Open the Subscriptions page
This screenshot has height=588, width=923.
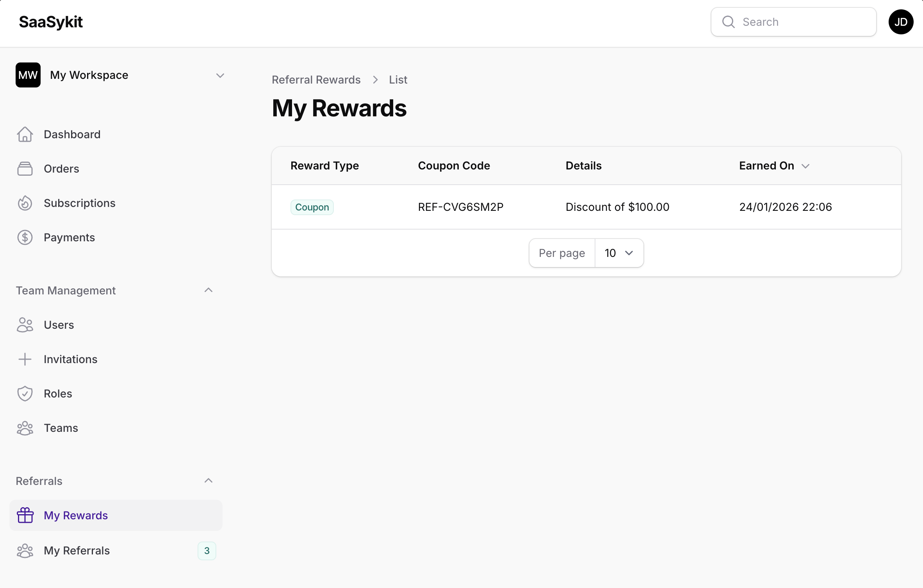pyautogui.click(x=79, y=203)
